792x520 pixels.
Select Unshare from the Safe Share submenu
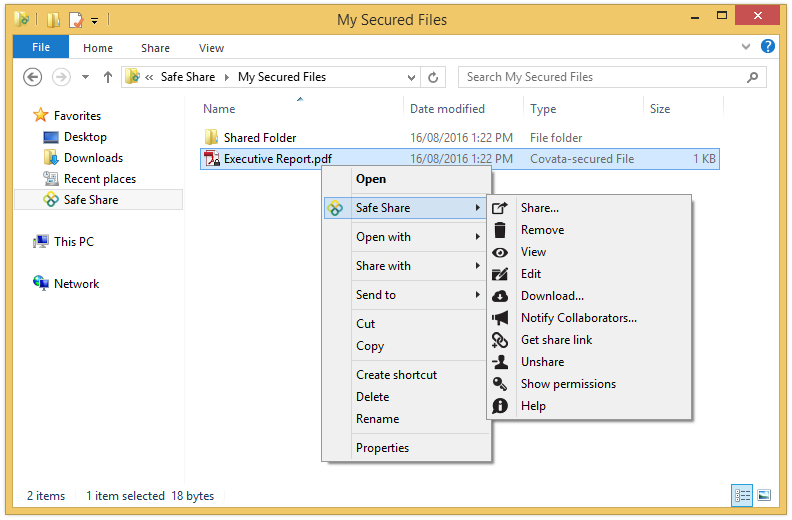point(542,362)
